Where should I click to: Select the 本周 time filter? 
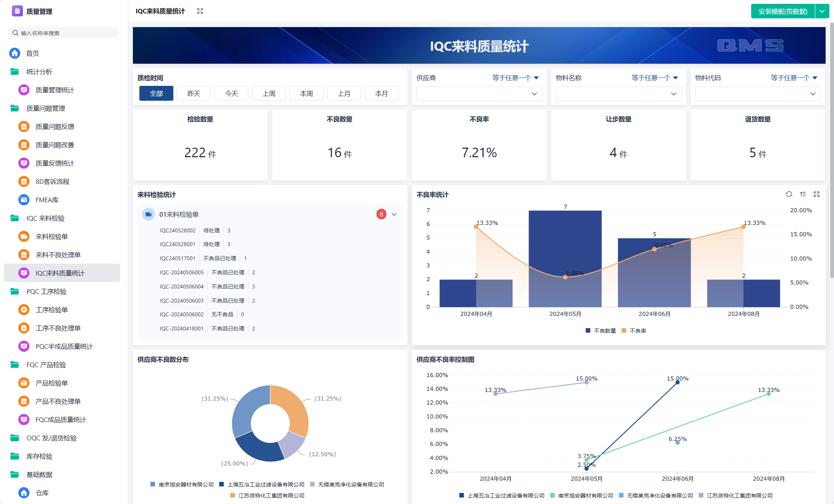click(306, 93)
